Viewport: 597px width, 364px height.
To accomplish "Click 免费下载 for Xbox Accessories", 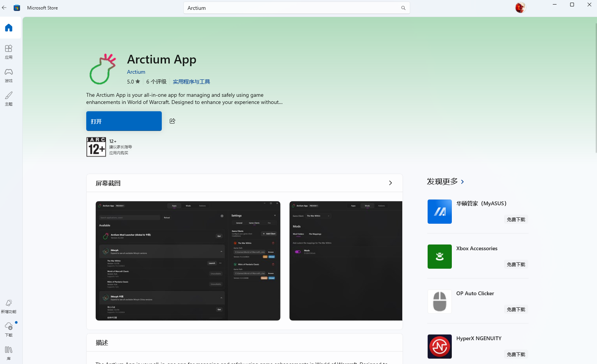I will click(516, 265).
